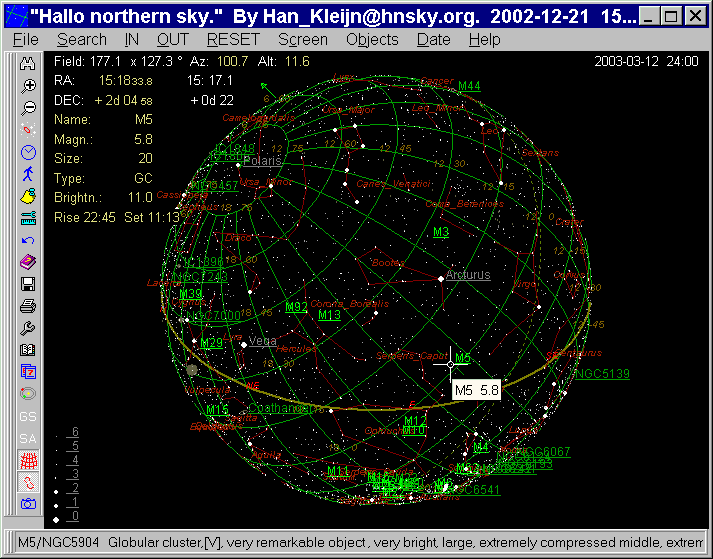Click the M3 object label

(441, 232)
